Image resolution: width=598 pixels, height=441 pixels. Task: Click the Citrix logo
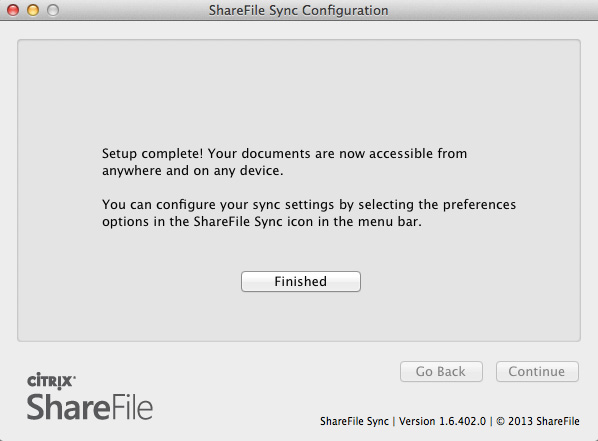pyautogui.click(x=51, y=381)
